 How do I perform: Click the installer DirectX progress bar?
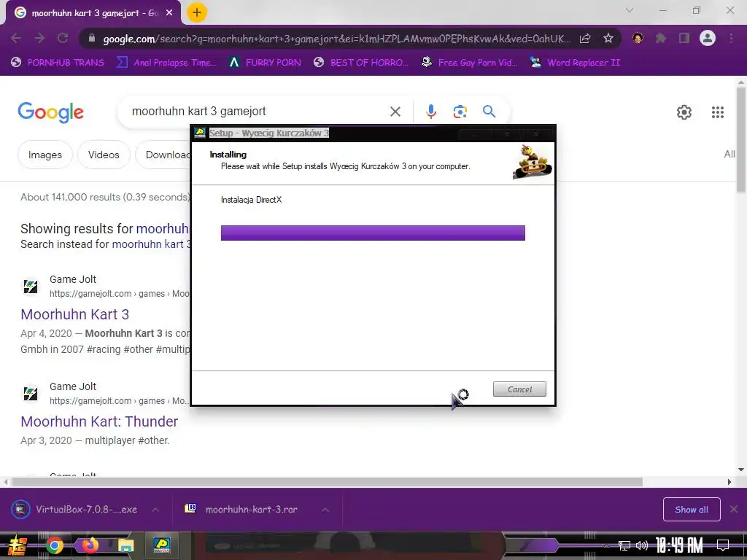(373, 233)
